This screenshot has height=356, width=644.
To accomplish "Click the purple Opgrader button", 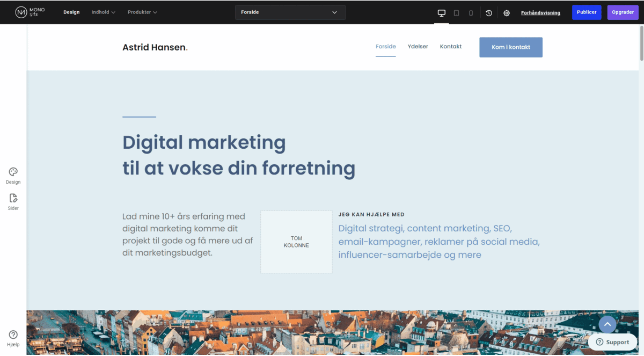I will point(623,12).
